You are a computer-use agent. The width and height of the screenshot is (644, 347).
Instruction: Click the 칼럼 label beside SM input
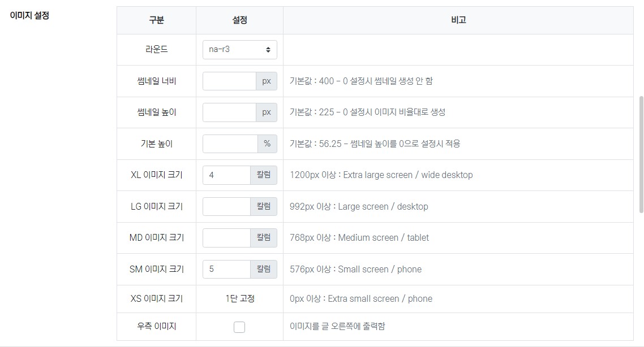point(264,270)
